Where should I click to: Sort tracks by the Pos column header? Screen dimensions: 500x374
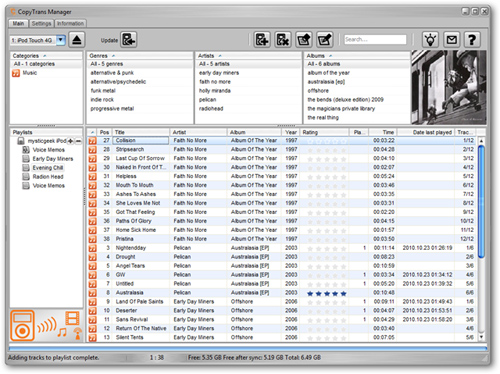point(104,132)
